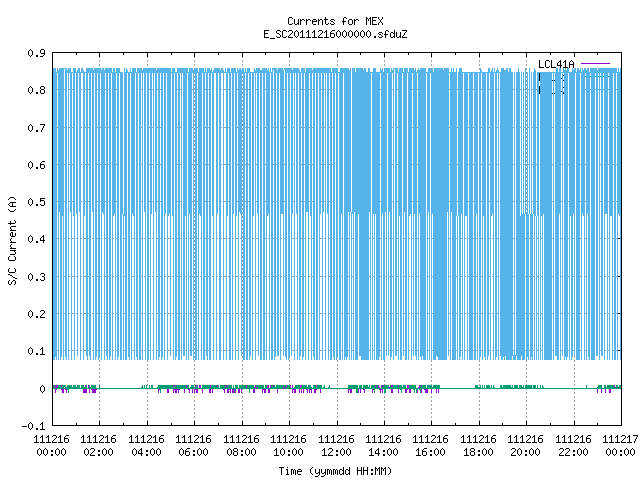Screen dimensions: 640x480
Task: Click the -0.1 y-axis tick label
Action: (33, 426)
